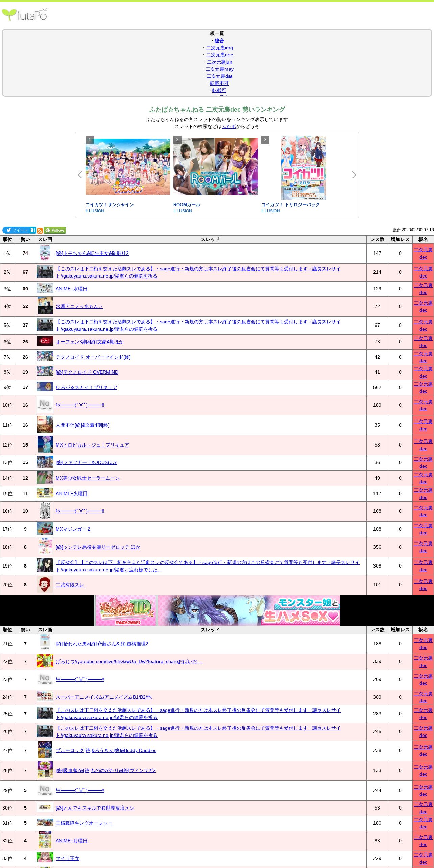Open the 水曜アニメ＜水もん＞ thread
Image resolution: width=434 pixels, height=868 pixels.
(x=79, y=306)
